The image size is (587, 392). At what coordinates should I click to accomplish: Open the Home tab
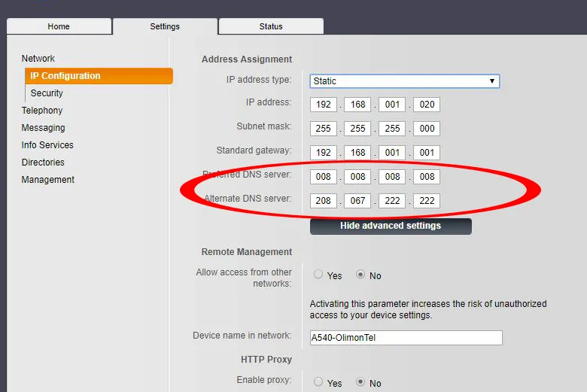[59, 26]
